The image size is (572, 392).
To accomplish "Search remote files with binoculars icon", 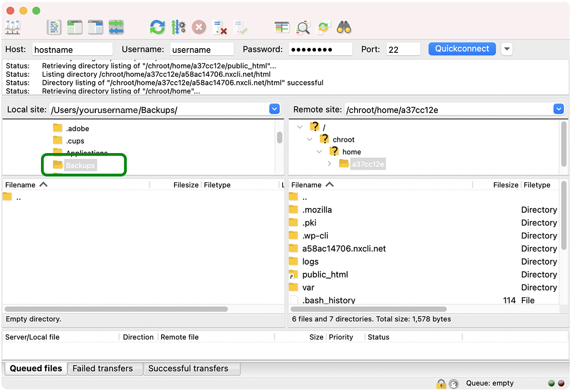I will [344, 27].
